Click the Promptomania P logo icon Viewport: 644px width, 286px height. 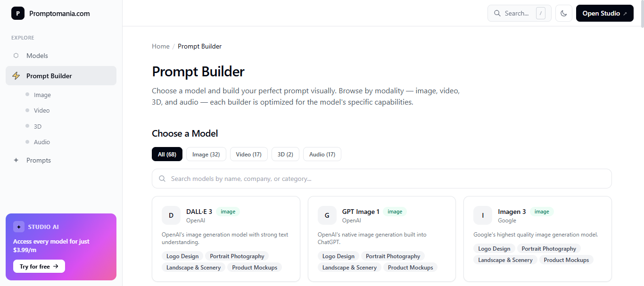coord(17,13)
